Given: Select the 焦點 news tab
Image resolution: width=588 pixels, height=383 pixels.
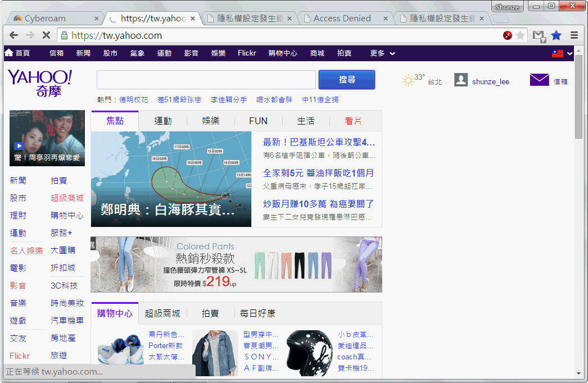Looking at the screenshot, I should pyautogui.click(x=115, y=121).
